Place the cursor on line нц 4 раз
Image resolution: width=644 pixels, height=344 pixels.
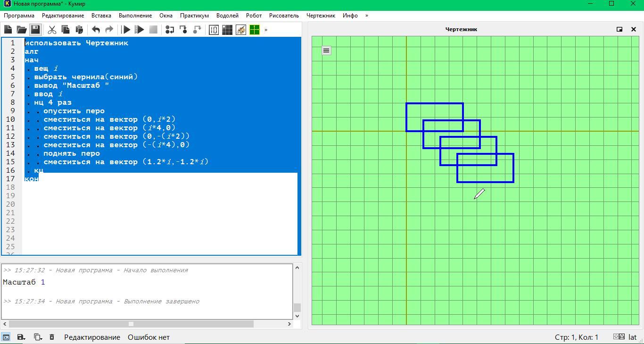(x=53, y=102)
